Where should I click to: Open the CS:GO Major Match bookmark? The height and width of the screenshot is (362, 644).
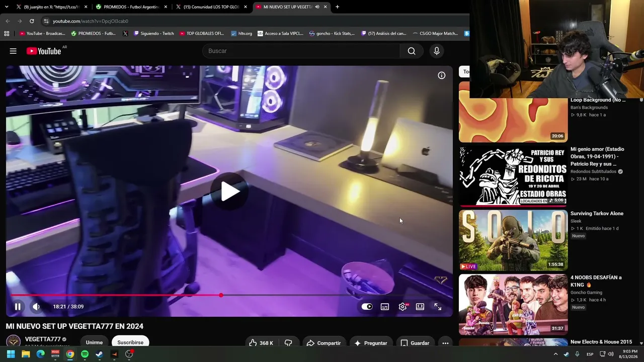coord(435,34)
